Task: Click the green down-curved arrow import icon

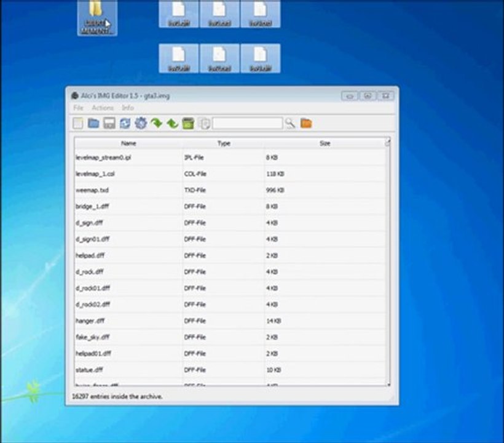Action: pyautogui.click(x=157, y=123)
